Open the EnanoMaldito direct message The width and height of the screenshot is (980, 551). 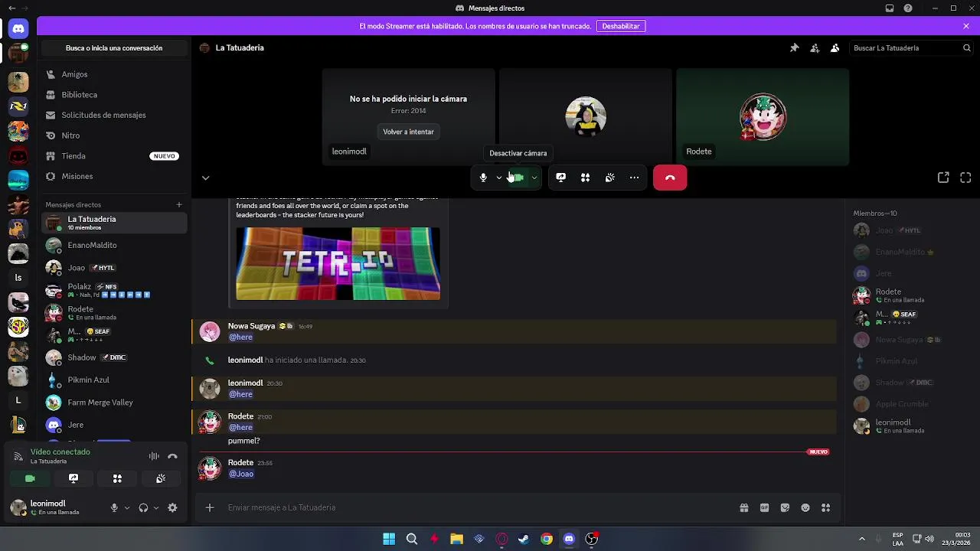(114, 246)
